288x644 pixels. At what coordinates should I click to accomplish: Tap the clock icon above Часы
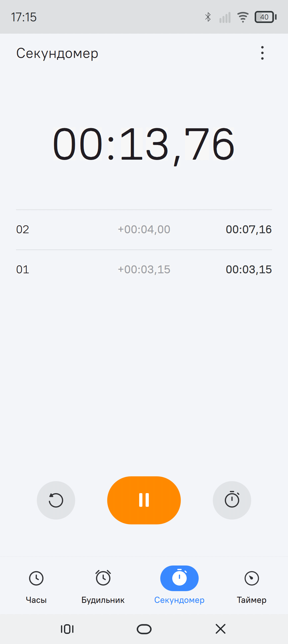[x=36, y=578]
